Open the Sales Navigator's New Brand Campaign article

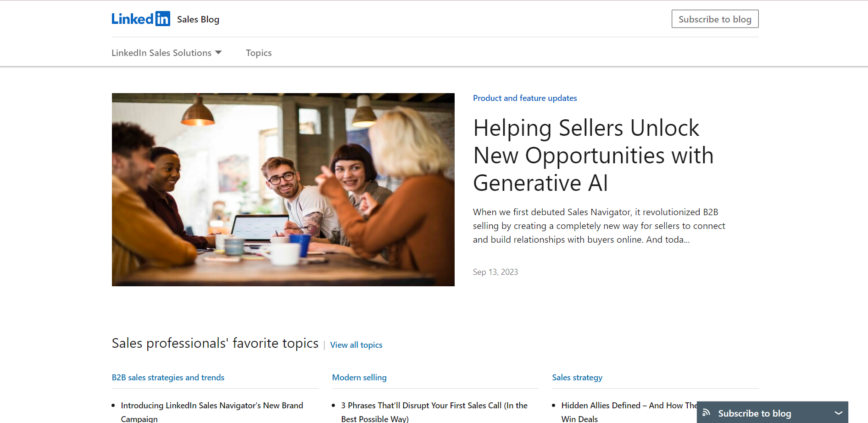tap(212, 412)
